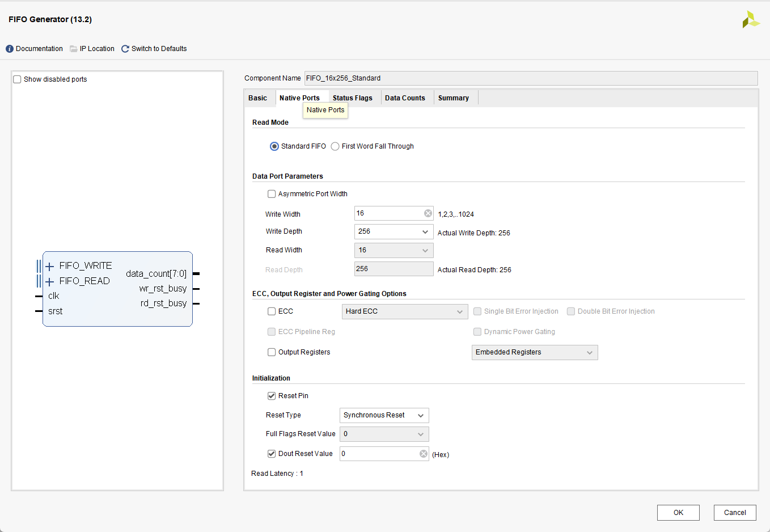Expand the FIFO_WRITE interface plus icon
The image size is (770, 532).
tap(50, 266)
